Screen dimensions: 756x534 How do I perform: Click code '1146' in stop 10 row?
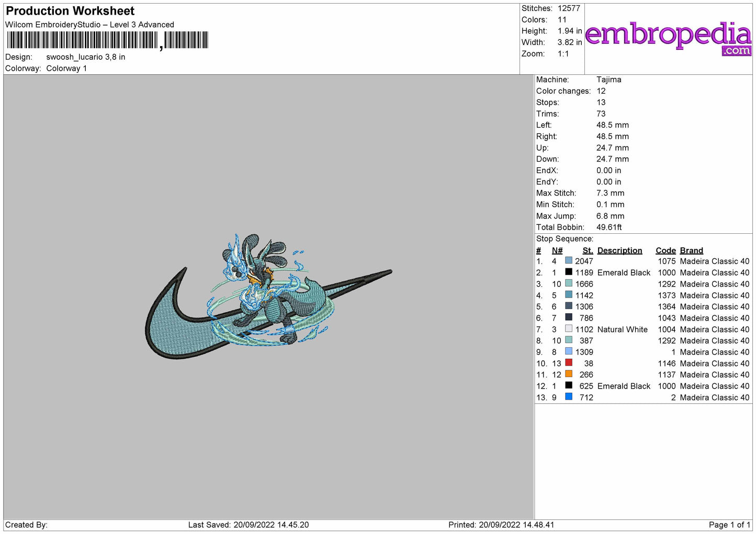tap(667, 363)
